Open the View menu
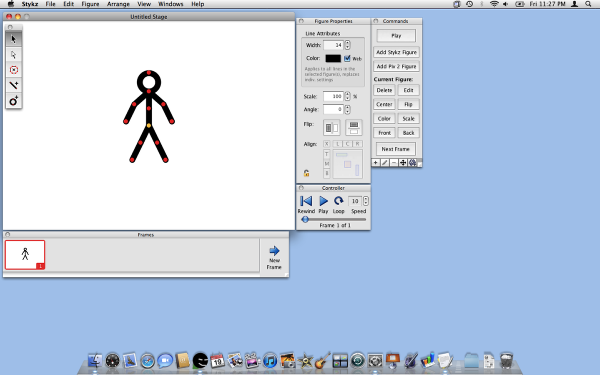 pos(144,4)
